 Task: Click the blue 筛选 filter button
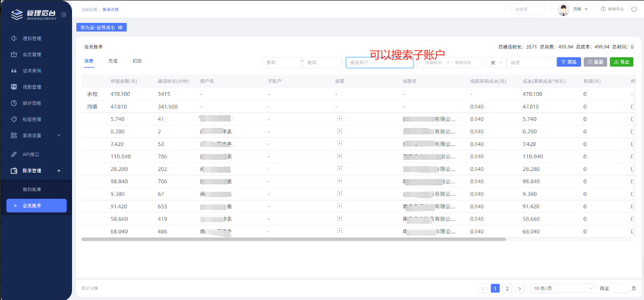568,62
